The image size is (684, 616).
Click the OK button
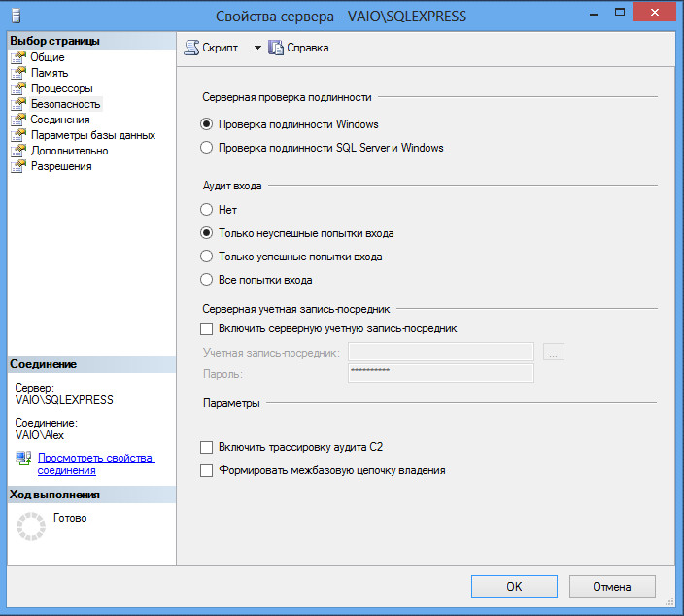tap(514, 586)
